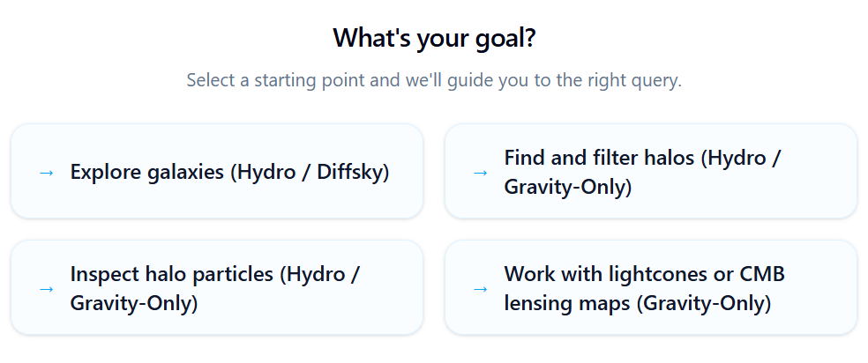Choose the Find and filter halos card
Screen dimensions: 868x363
click(651, 171)
